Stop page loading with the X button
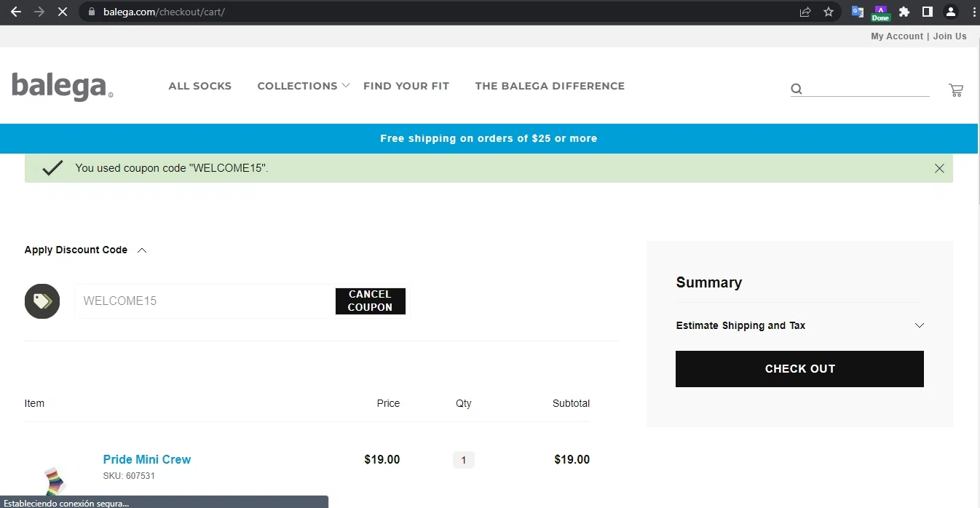 (63, 12)
